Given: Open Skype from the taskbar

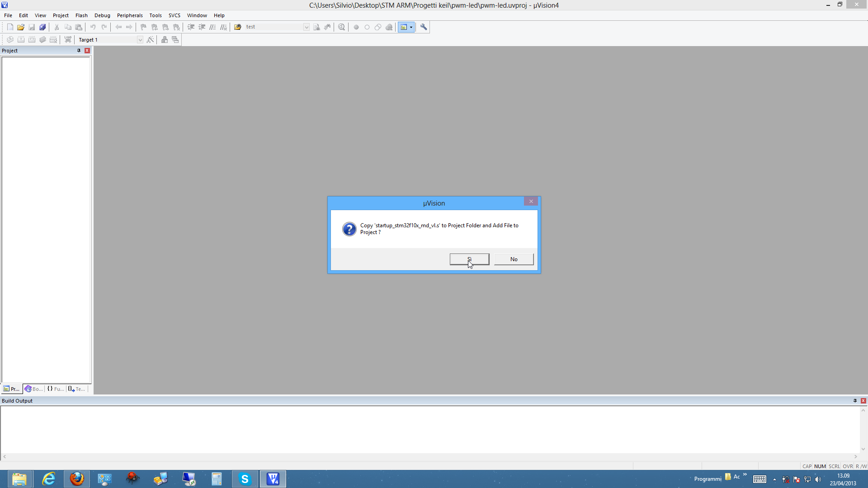Looking at the screenshot, I should coord(245,479).
